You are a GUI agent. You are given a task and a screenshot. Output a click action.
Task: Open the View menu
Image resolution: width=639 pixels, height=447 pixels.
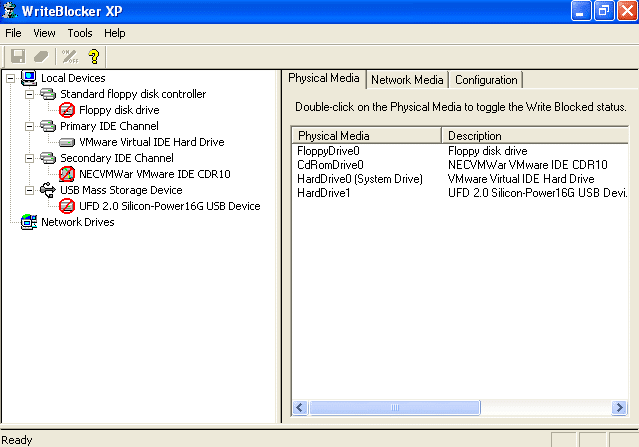(44, 33)
